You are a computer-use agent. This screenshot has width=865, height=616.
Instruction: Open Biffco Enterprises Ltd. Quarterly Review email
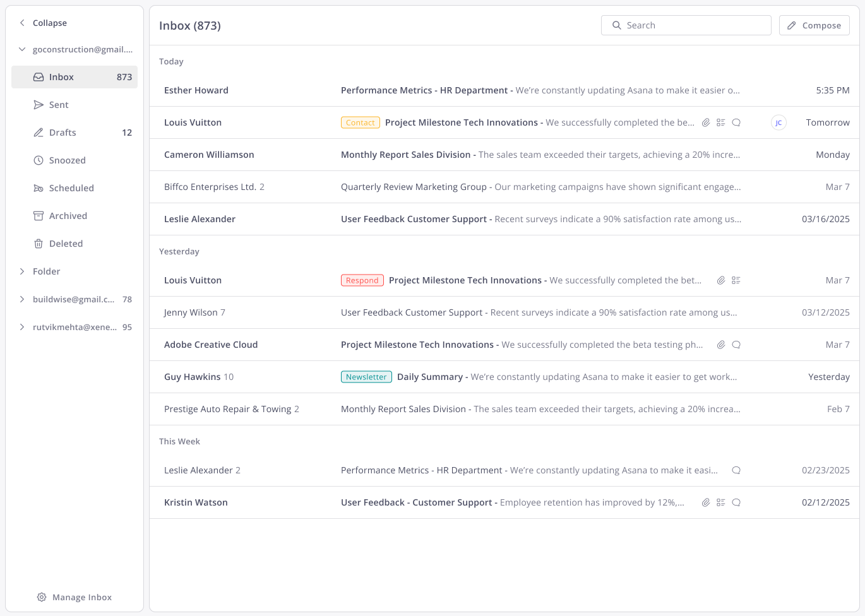(x=504, y=187)
